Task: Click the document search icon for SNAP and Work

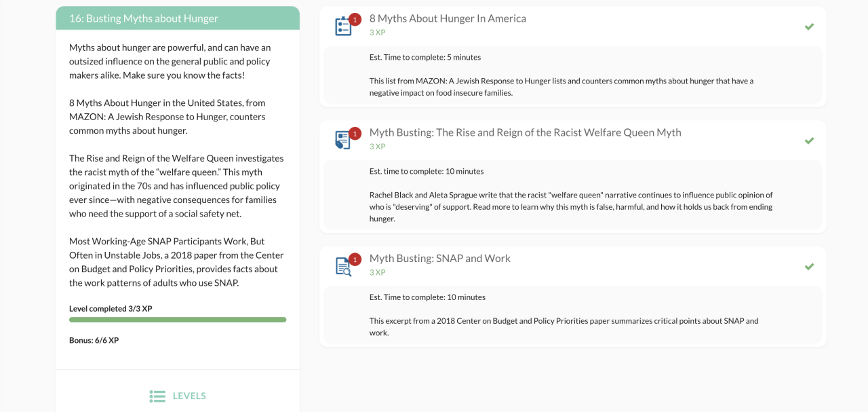Action: [343, 267]
